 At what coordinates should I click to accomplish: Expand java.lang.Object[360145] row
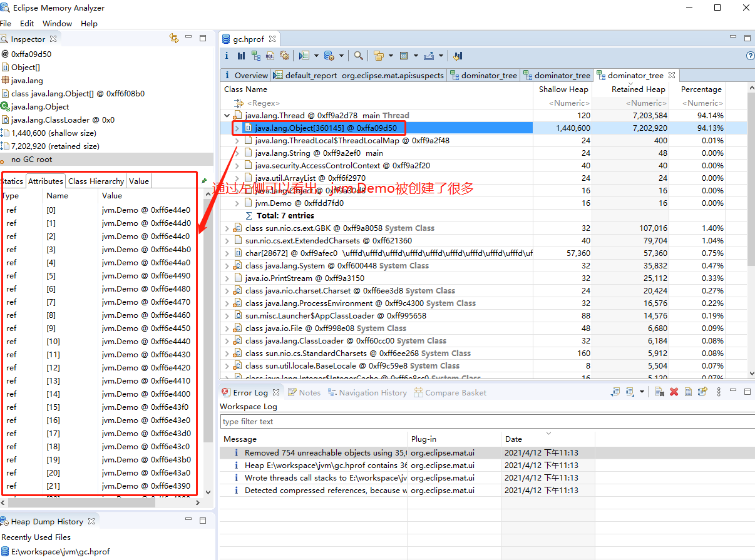(x=237, y=128)
